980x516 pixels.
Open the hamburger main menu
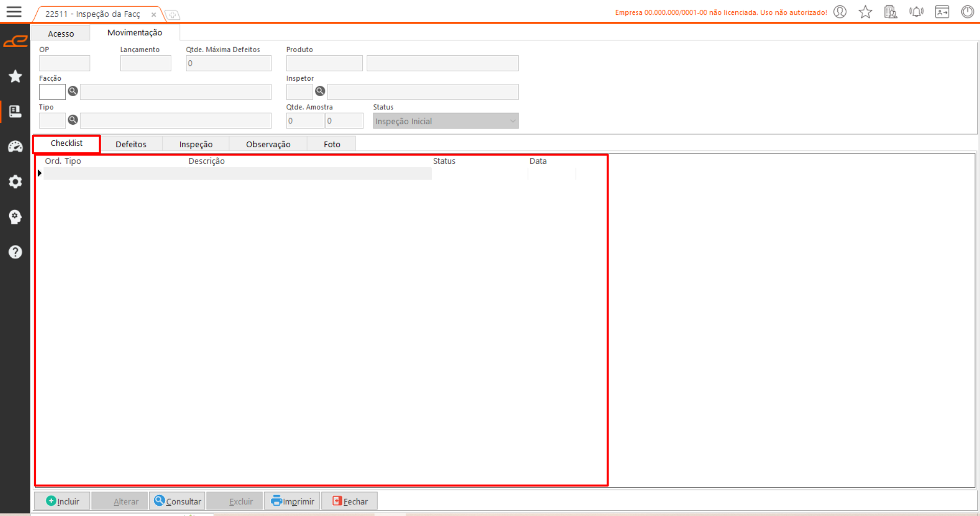[x=14, y=12]
